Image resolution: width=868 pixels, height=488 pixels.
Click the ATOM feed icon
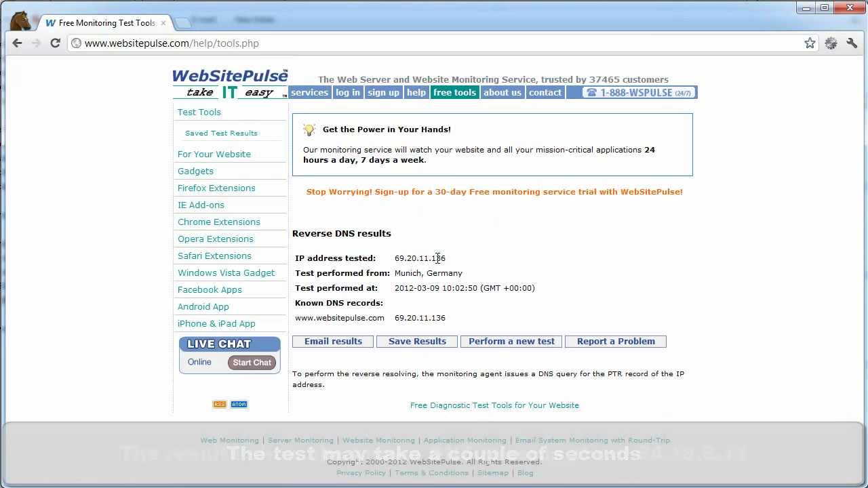(239, 404)
